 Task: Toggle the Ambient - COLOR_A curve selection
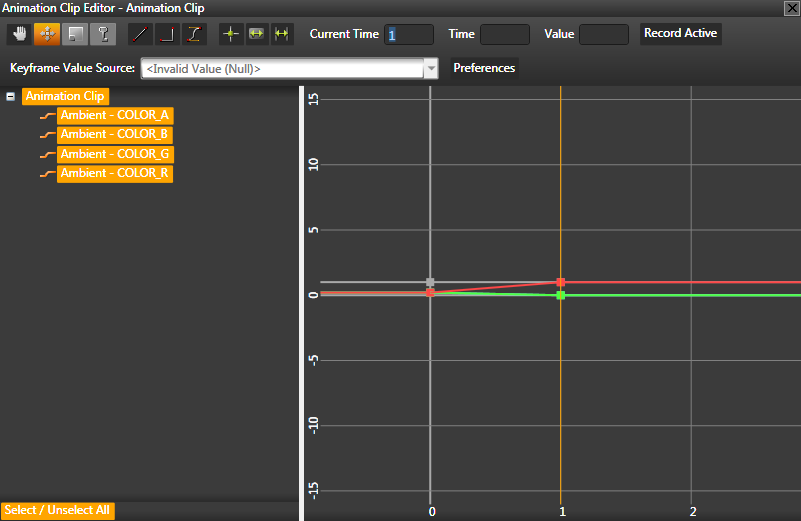tap(115, 115)
